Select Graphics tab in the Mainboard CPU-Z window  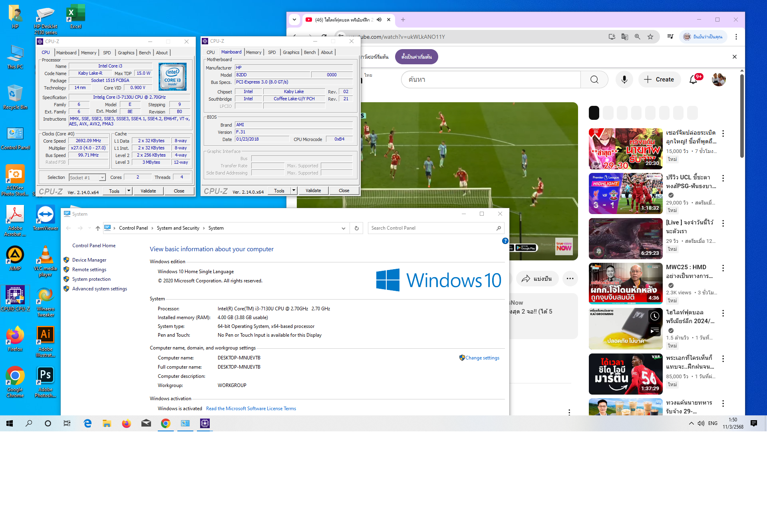(x=291, y=52)
